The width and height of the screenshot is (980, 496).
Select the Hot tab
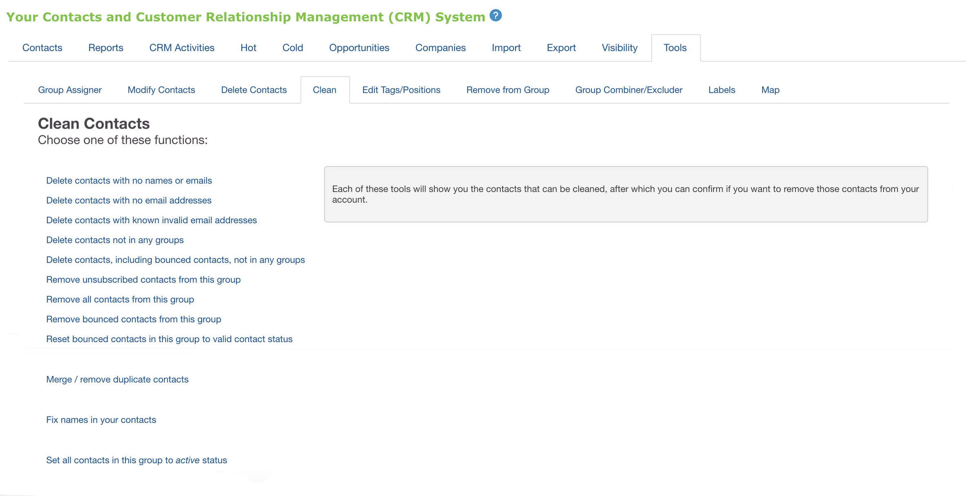pyautogui.click(x=248, y=48)
